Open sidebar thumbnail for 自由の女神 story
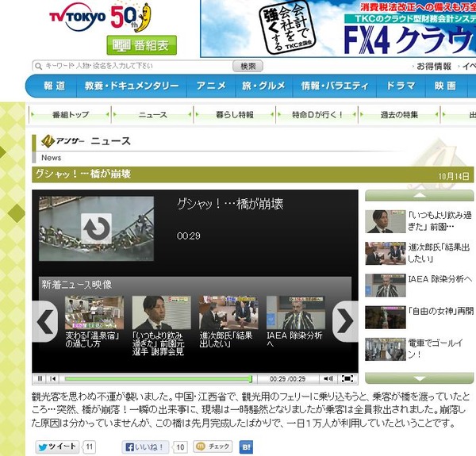Viewport: 476px width, 456px height. click(x=386, y=317)
